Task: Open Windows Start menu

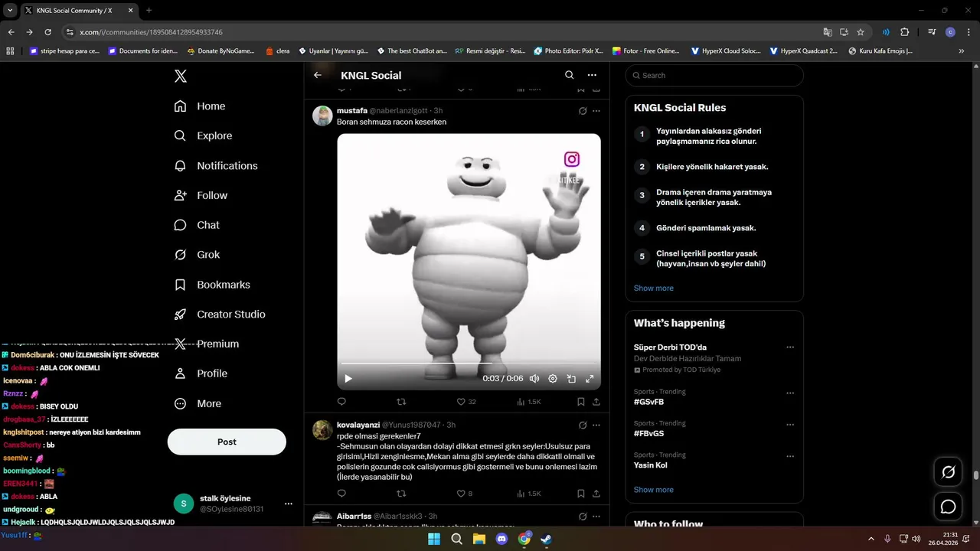Action: point(434,539)
